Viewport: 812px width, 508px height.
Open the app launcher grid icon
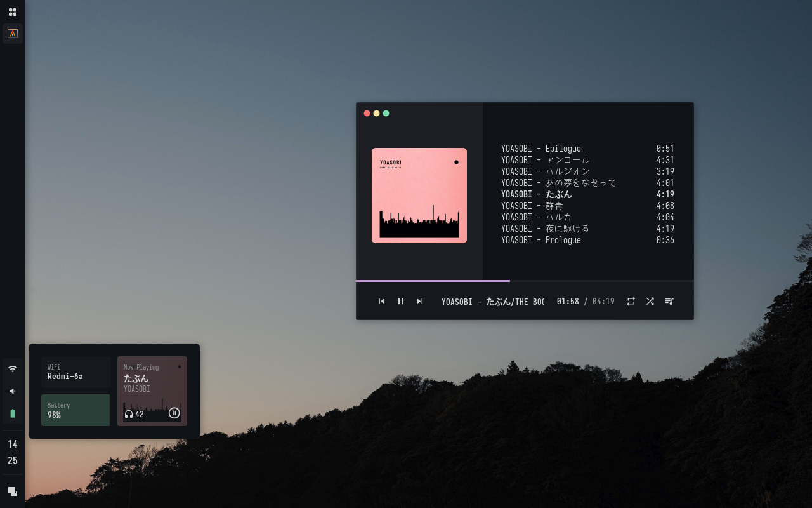click(13, 12)
